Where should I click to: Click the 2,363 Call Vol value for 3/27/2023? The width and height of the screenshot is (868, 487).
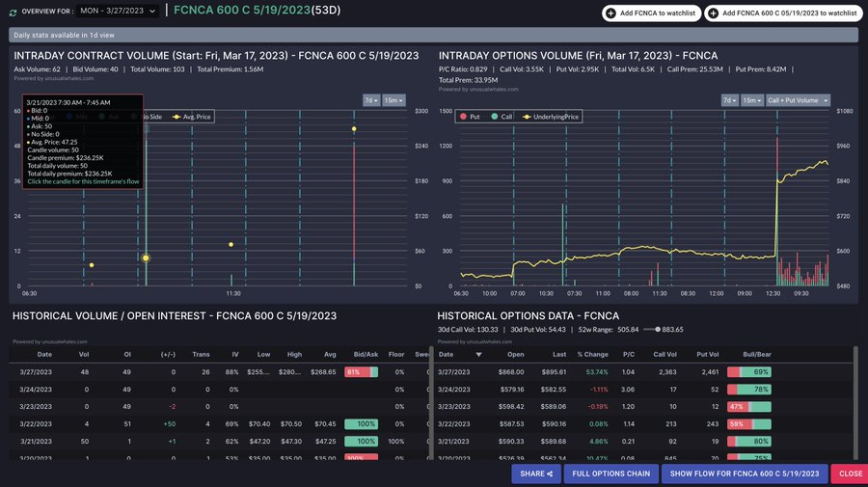(x=667, y=372)
